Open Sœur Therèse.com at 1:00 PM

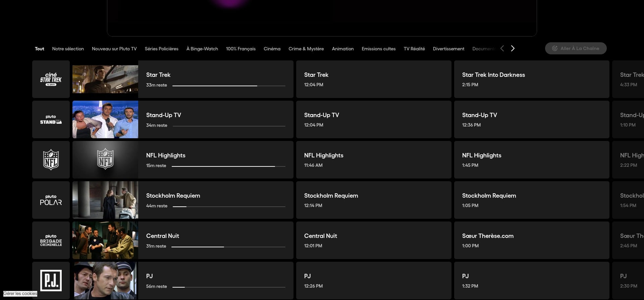point(532,240)
